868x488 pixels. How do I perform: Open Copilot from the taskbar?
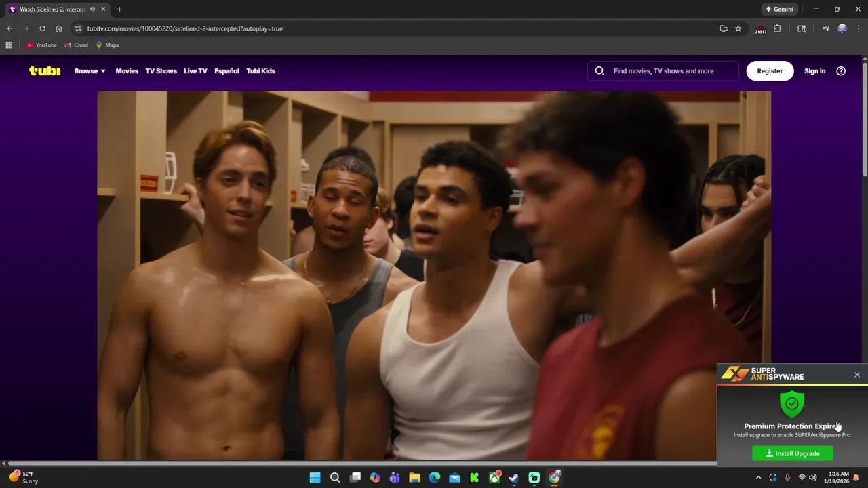click(375, 477)
